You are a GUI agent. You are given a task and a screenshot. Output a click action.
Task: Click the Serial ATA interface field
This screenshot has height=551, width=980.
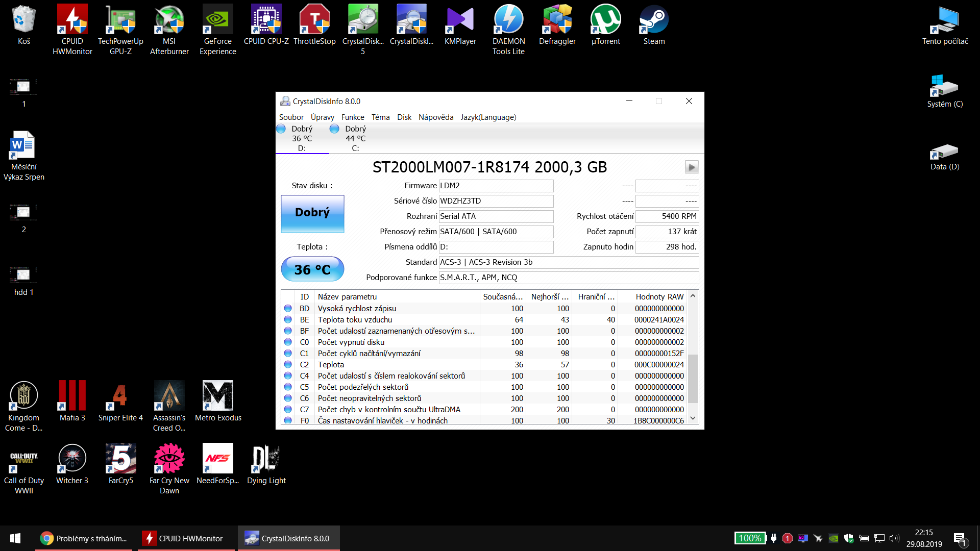point(496,216)
